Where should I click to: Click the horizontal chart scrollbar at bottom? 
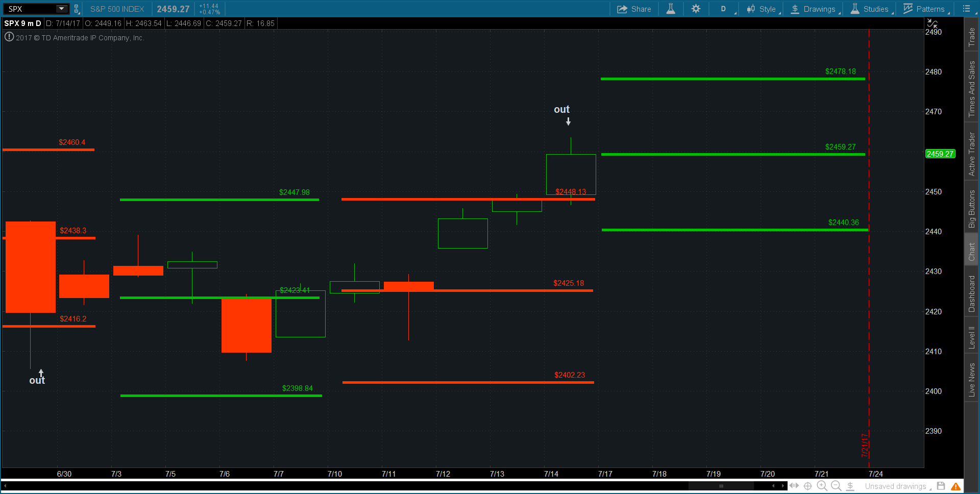721,486
